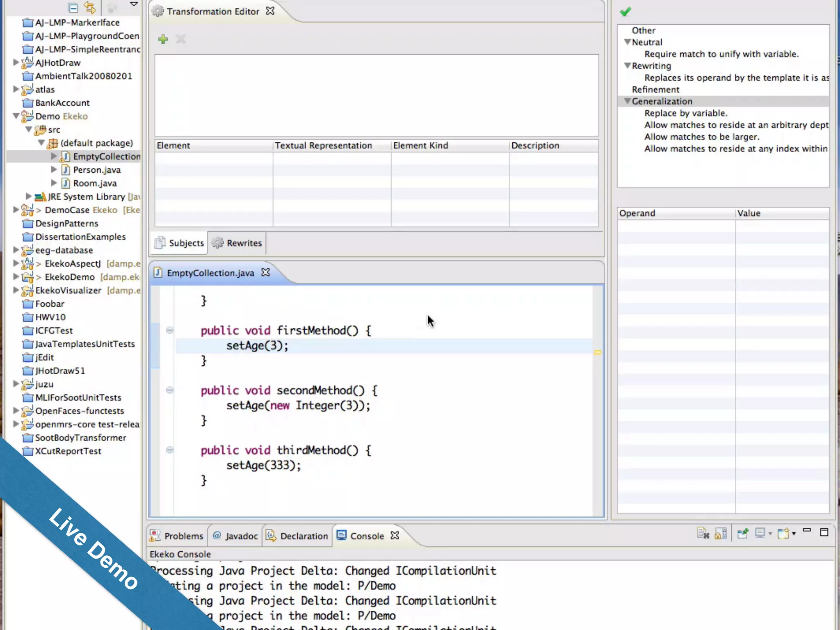Toggle Link with Editor arrows icon

[90, 7]
